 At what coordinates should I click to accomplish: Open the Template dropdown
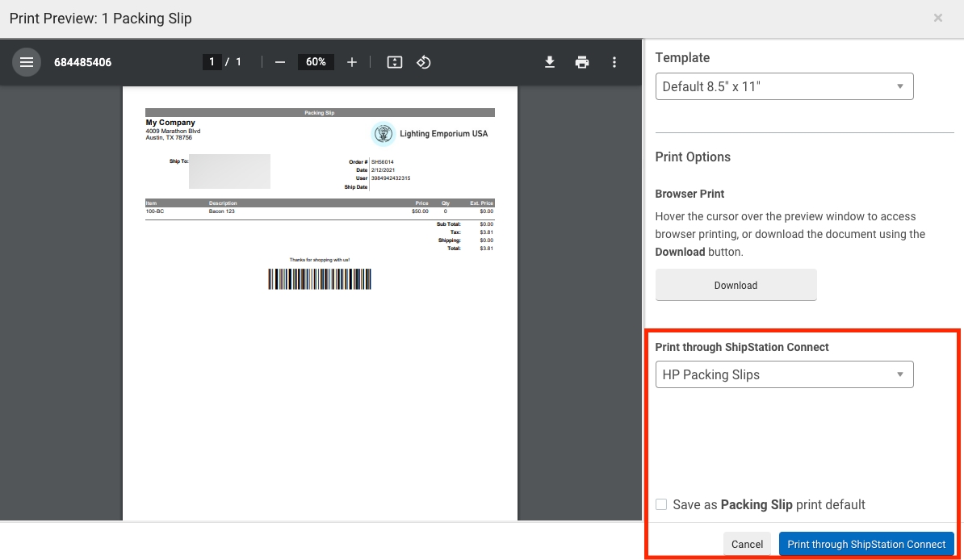tap(783, 86)
